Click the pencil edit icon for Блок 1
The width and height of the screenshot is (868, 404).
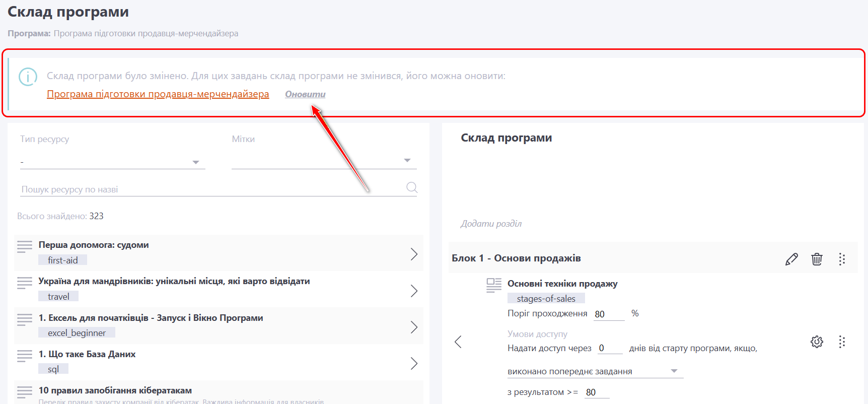(x=791, y=259)
